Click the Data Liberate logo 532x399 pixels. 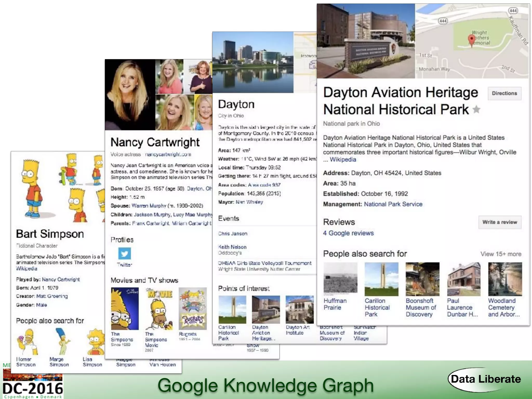(x=485, y=379)
